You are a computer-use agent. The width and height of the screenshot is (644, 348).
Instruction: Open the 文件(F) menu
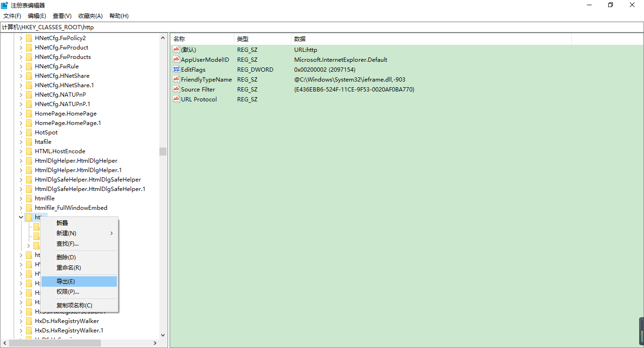click(x=12, y=16)
